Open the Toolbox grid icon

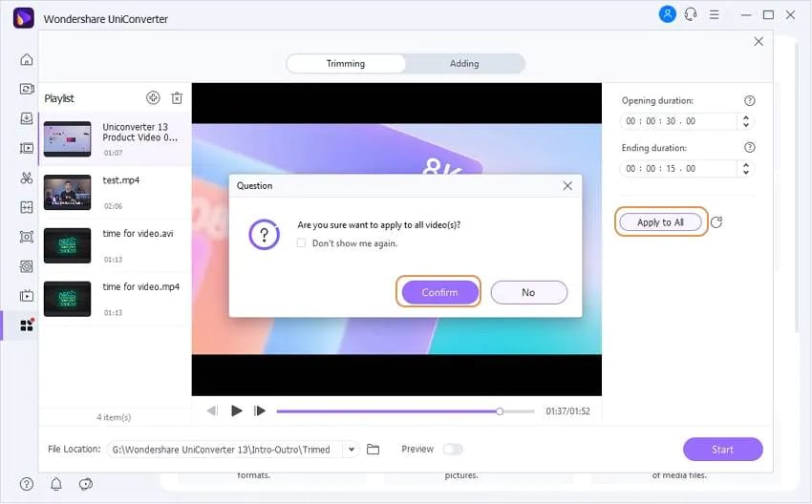pos(27,325)
